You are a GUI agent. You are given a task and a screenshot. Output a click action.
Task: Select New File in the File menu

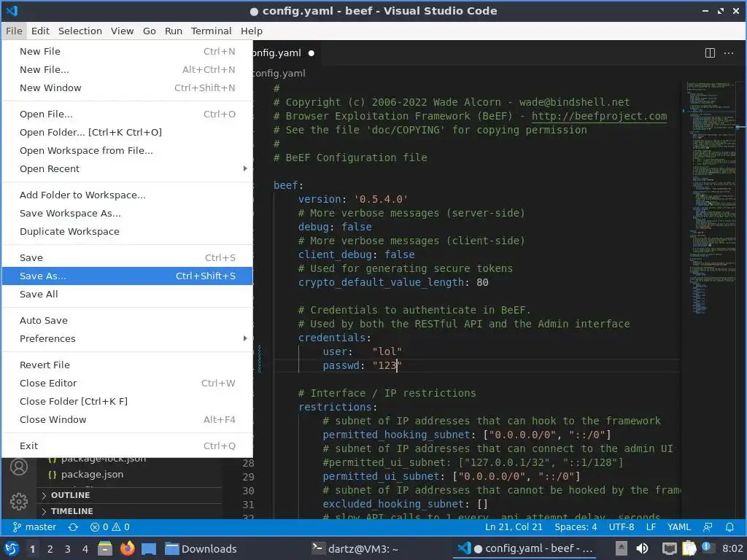coord(127,52)
